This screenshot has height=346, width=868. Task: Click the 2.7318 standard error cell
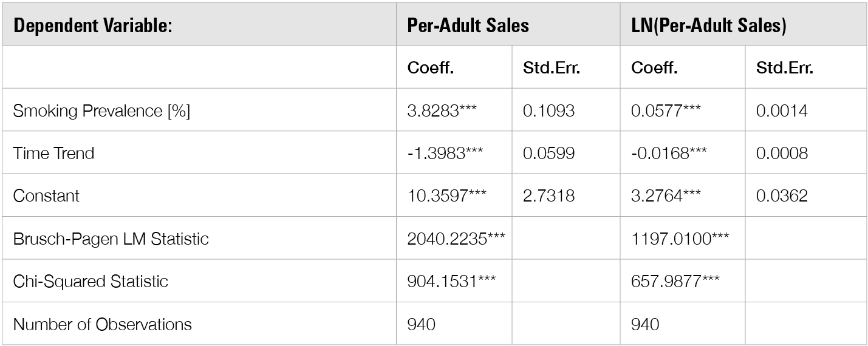(x=548, y=196)
